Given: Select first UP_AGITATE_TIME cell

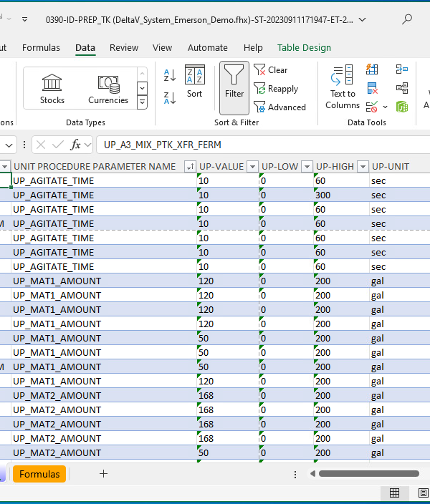Looking at the screenshot, I should [x=104, y=181].
